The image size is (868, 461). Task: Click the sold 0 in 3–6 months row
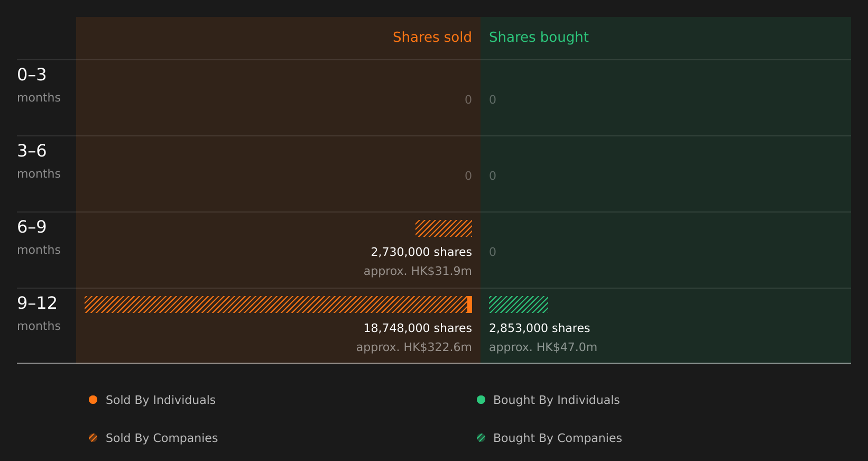468,176
